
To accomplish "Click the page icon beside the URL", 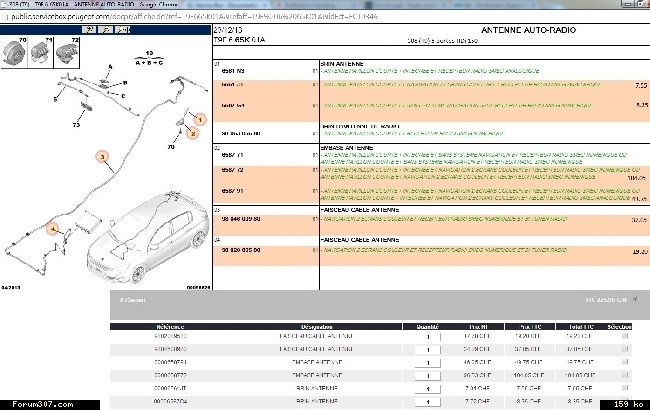I will [5, 17].
